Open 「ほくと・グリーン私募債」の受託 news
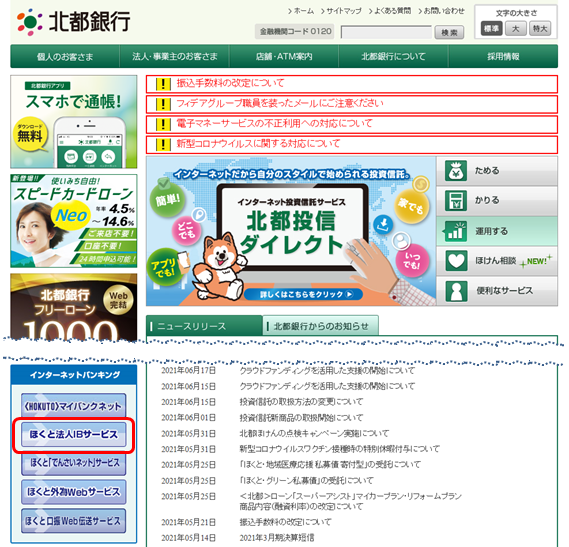This screenshot has height=547, width=569. [307, 481]
